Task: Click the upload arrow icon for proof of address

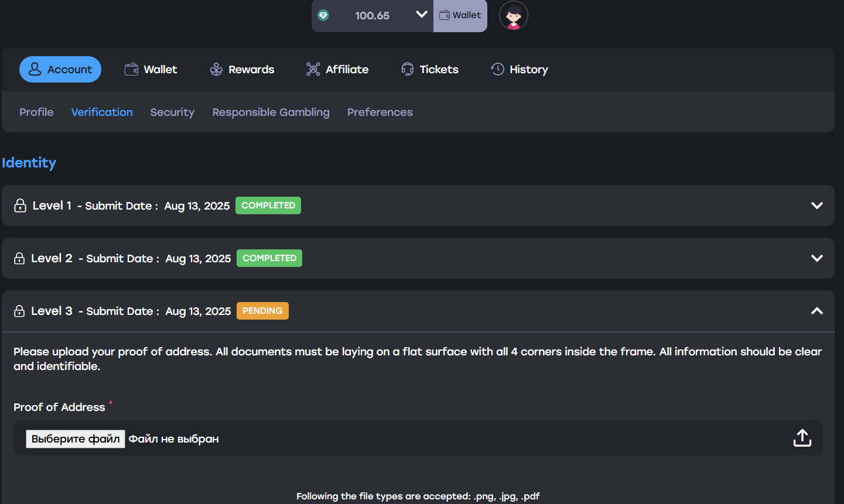Action: click(802, 438)
